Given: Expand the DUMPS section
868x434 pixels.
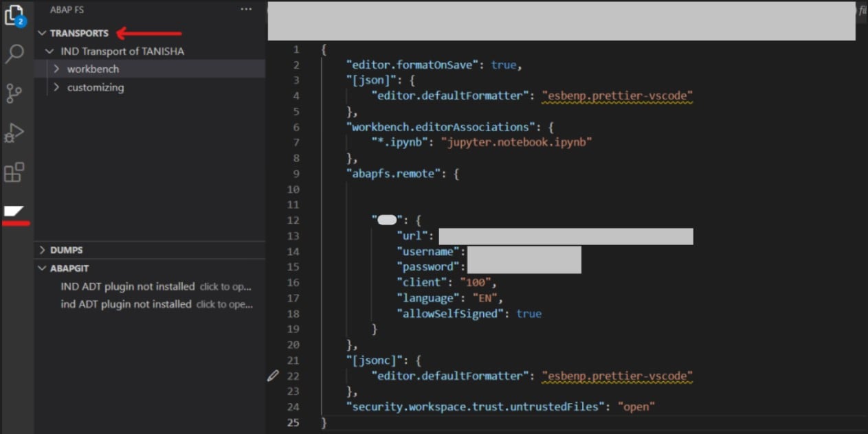Looking at the screenshot, I should coord(43,250).
